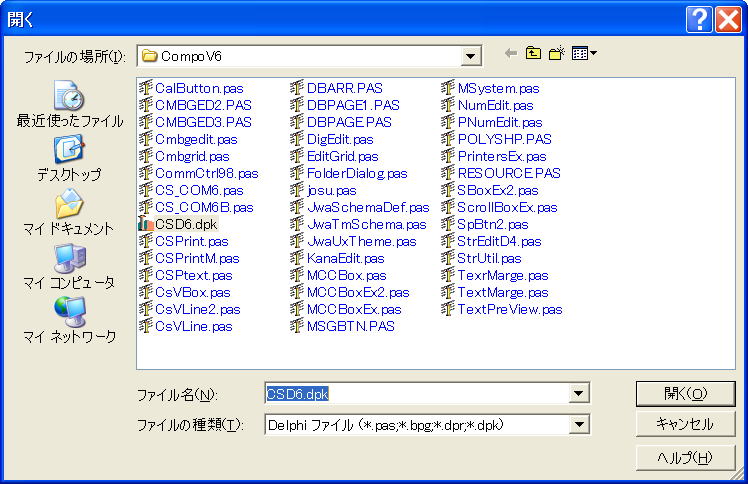This screenshot has height=484, width=748.
Task: Select file name CsVLine.pas
Action: point(194,327)
